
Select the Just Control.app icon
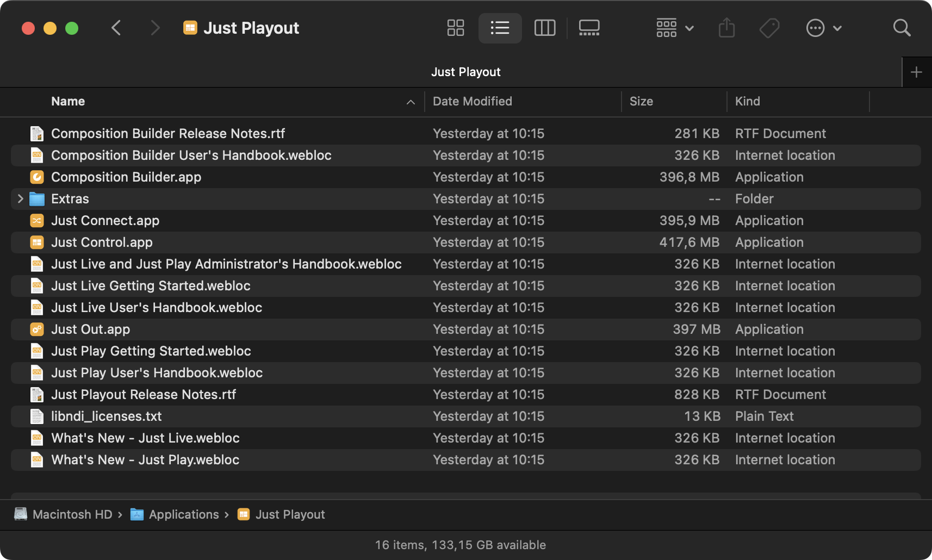(x=37, y=242)
